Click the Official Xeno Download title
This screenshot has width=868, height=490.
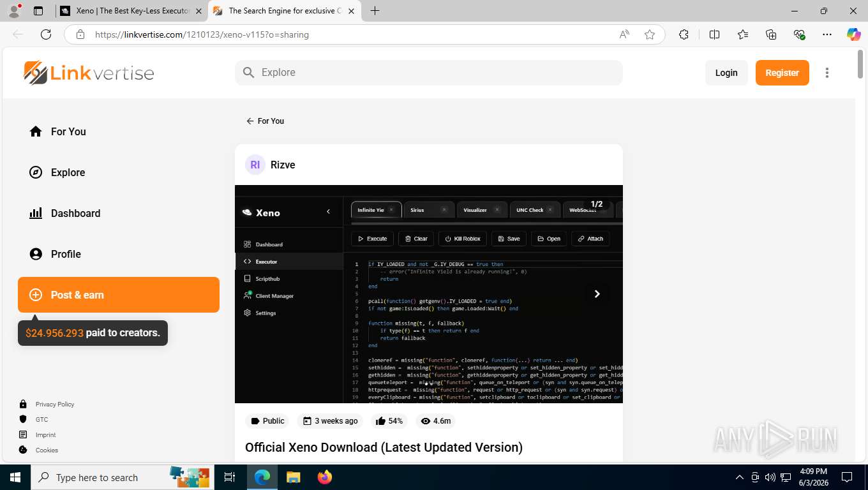384,447
